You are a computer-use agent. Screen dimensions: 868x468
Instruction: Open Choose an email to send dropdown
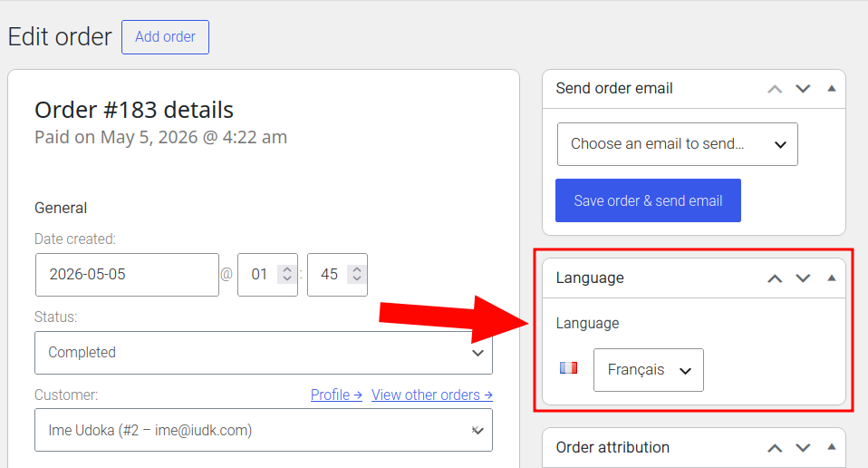(677, 144)
